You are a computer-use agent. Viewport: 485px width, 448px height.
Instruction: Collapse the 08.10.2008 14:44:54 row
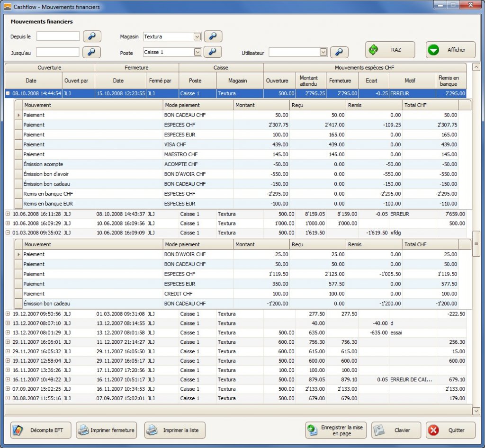coord(8,94)
